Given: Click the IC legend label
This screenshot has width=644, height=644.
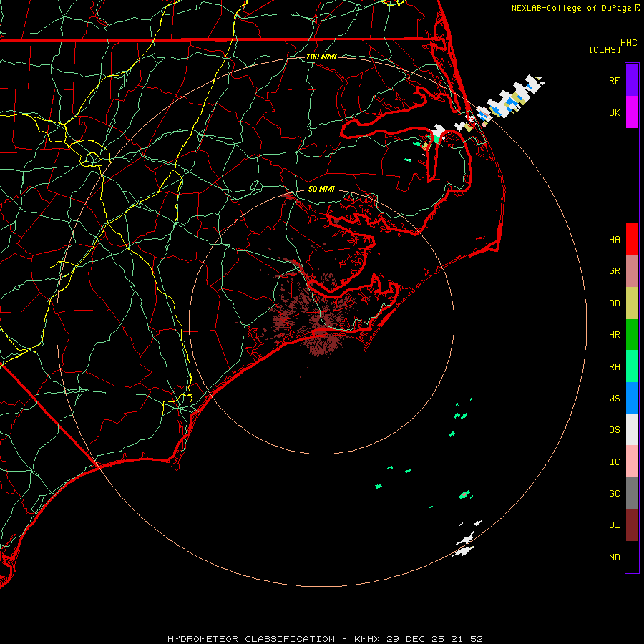Looking at the screenshot, I should click(614, 462).
